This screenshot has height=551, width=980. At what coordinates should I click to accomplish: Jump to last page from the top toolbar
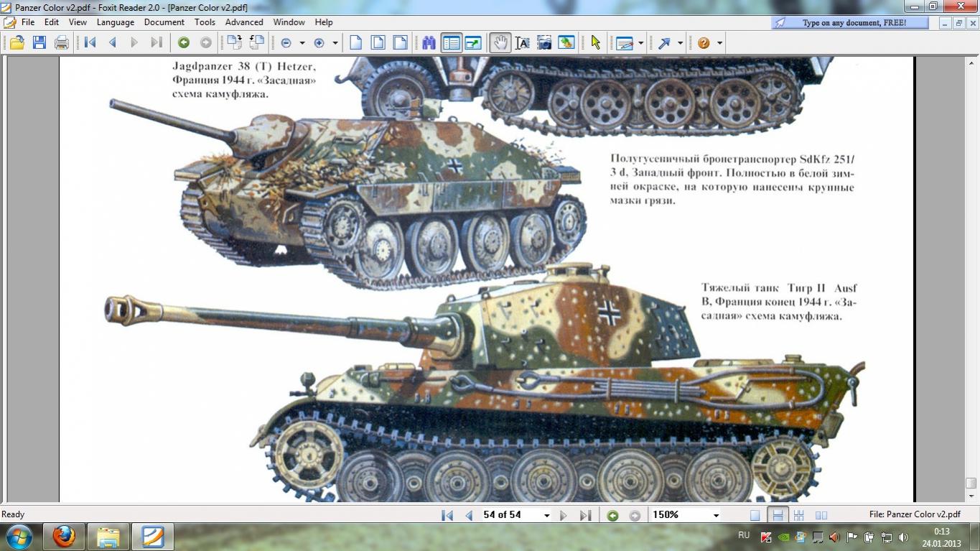[157, 43]
